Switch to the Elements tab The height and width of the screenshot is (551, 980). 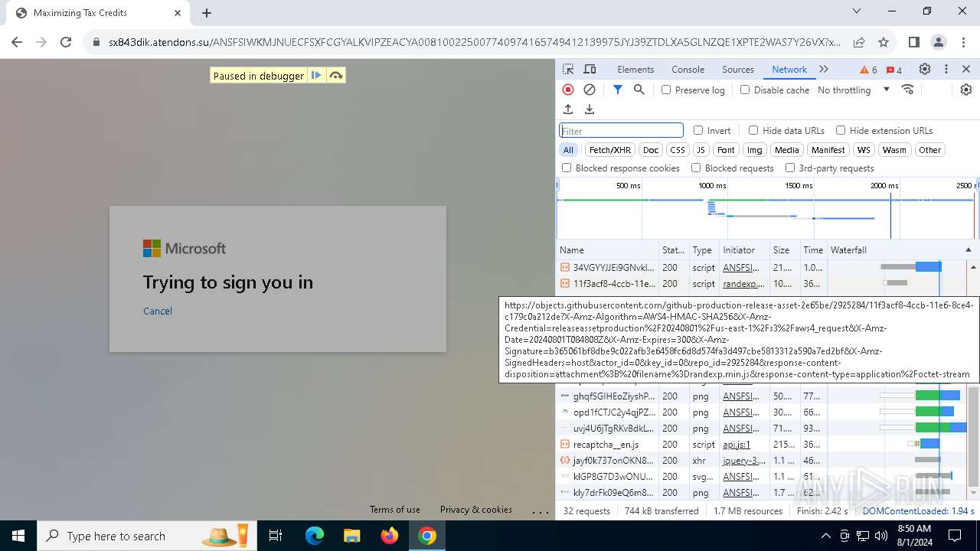tap(635, 69)
